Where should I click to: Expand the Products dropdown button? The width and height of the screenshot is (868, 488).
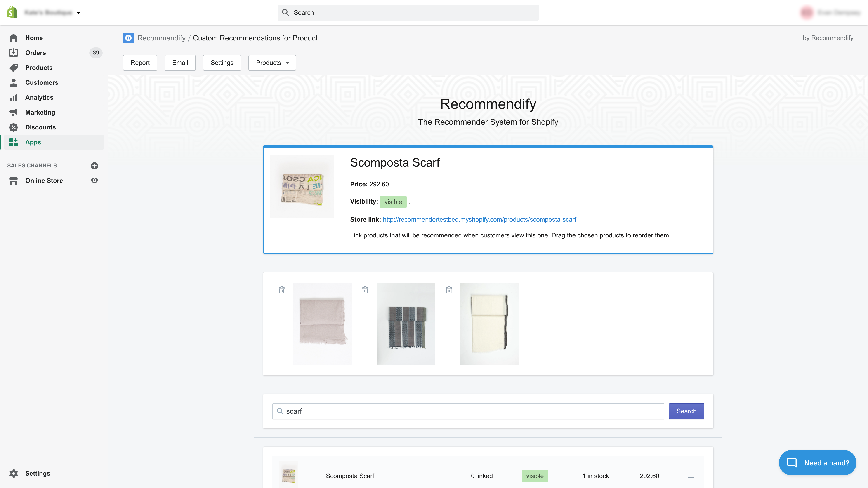click(x=272, y=63)
